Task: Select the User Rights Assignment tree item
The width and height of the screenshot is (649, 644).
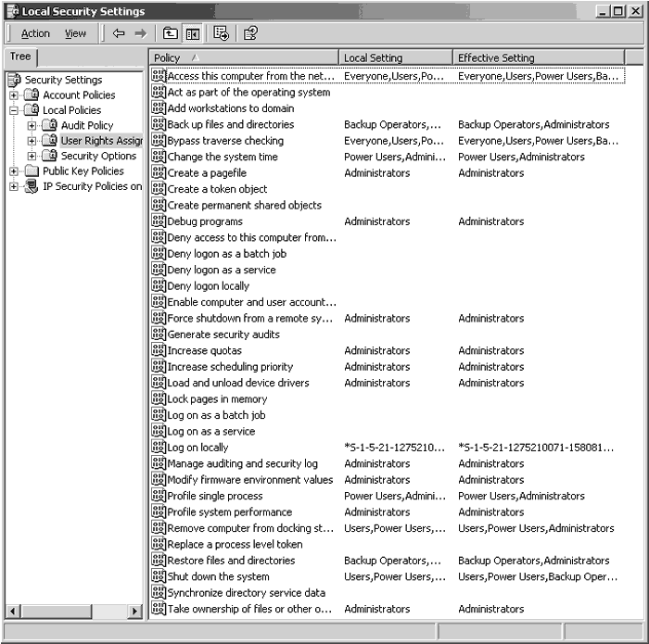Action: pyautogui.click(x=101, y=141)
